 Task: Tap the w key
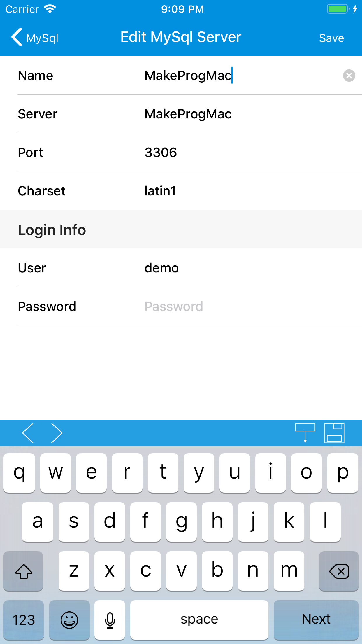coord(55,473)
